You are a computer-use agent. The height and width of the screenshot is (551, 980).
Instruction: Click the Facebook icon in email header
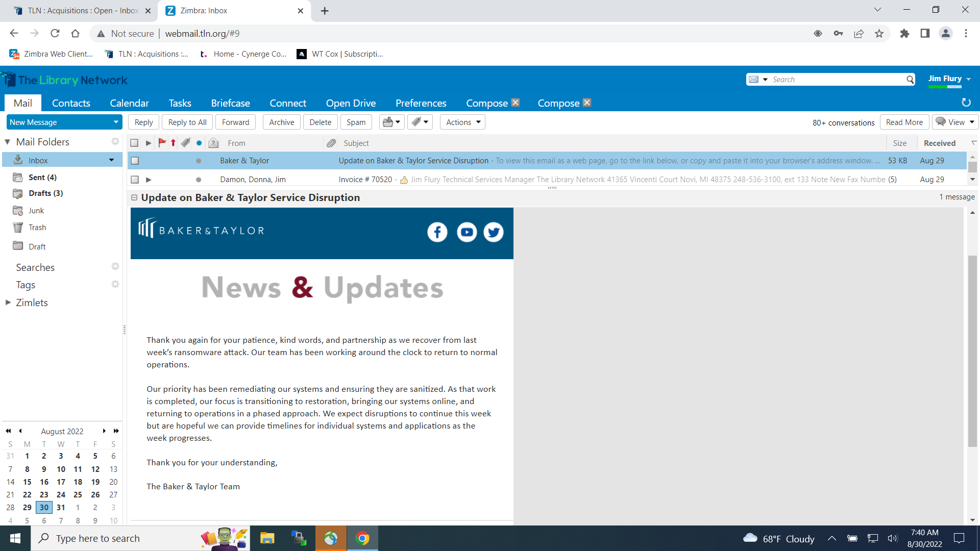pos(437,232)
